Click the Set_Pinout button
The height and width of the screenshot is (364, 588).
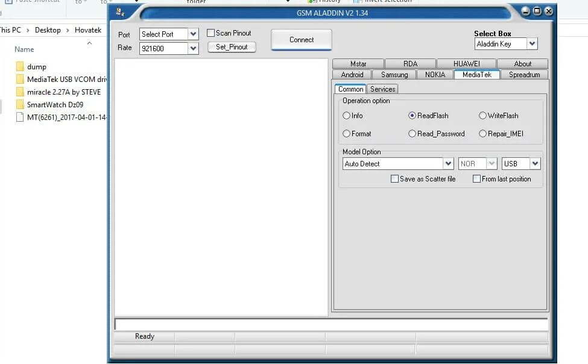(x=232, y=47)
